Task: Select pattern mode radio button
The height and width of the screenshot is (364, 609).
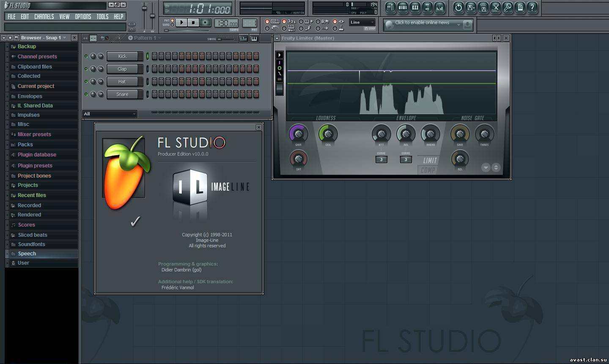Action: [x=172, y=20]
